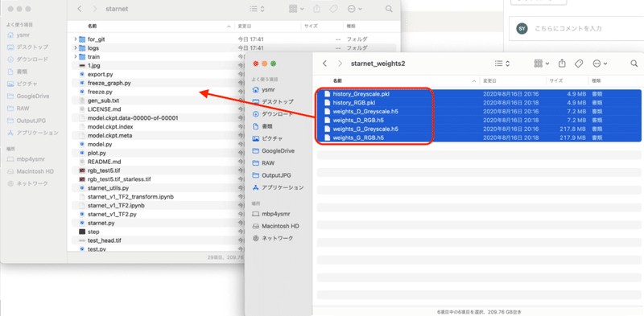Click share icon in starnet window

(x=316, y=8)
